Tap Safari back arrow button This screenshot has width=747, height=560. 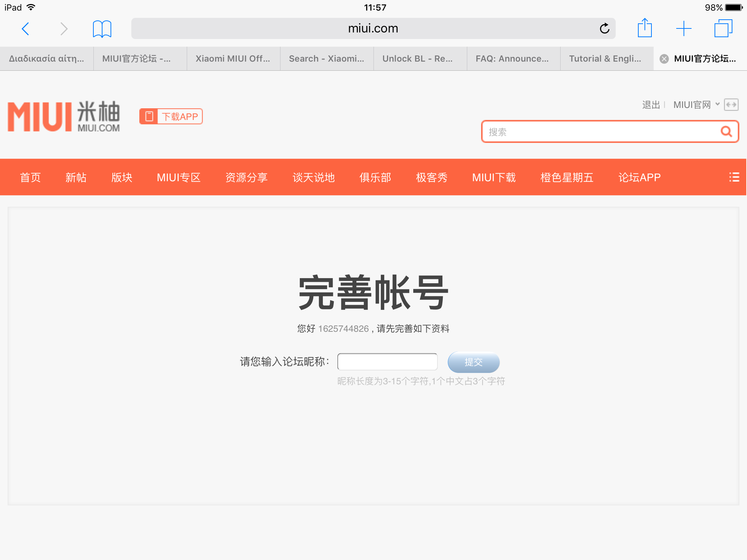point(26,28)
